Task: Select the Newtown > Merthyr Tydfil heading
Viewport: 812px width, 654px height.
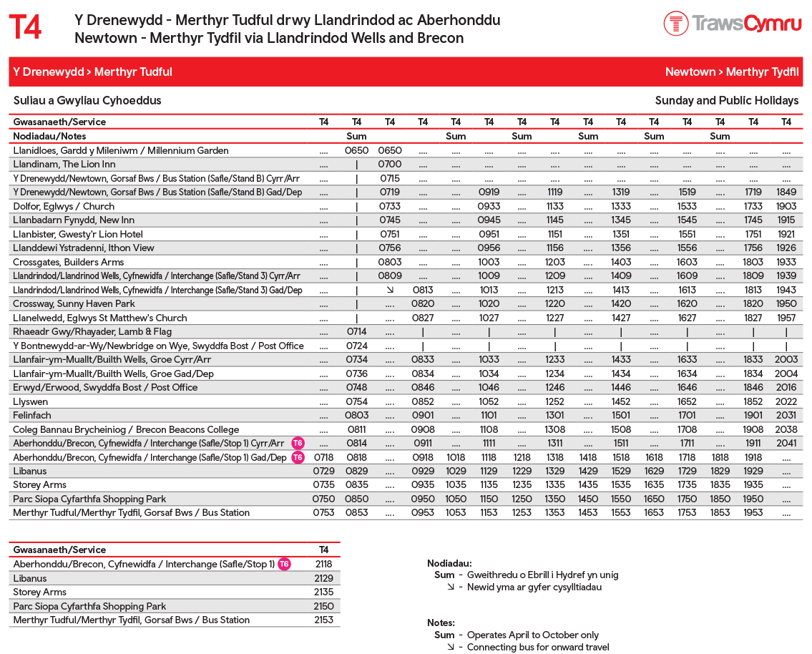Action: tap(731, 72)
